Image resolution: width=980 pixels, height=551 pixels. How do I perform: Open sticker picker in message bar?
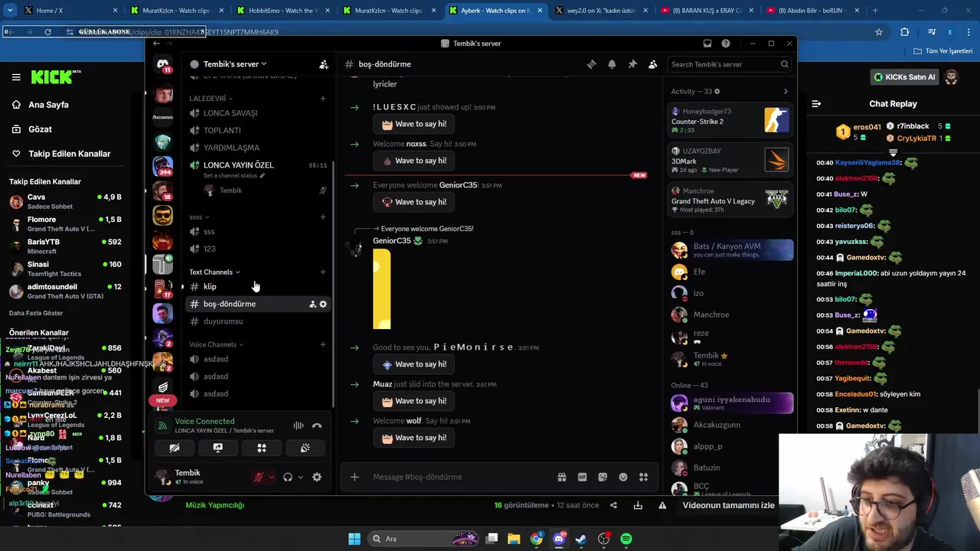click(603, 478)
